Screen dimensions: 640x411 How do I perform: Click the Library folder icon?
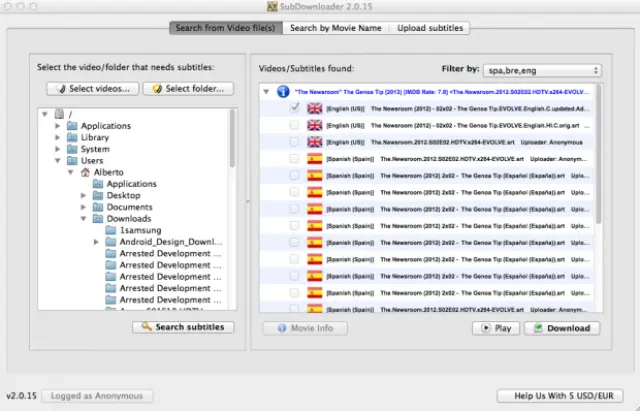[x=72, y=138]
